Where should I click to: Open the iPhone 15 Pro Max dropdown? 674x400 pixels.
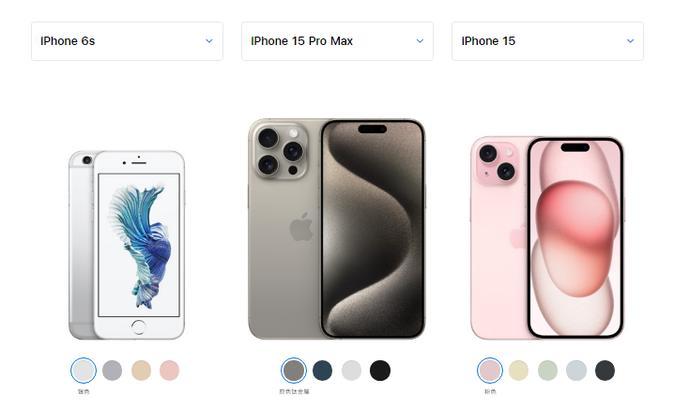coord(337,41)
